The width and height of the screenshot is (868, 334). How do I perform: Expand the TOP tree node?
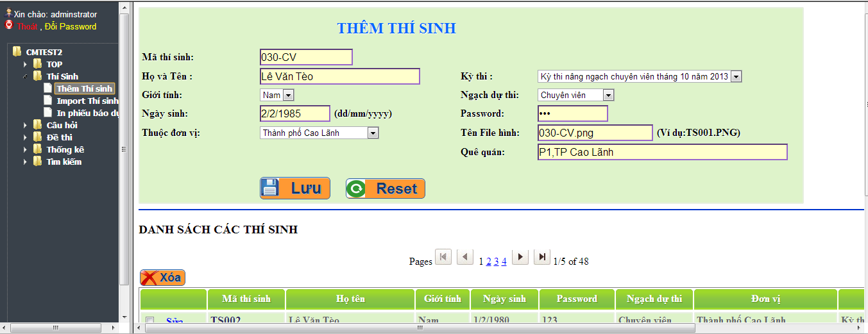click(26, 64)
